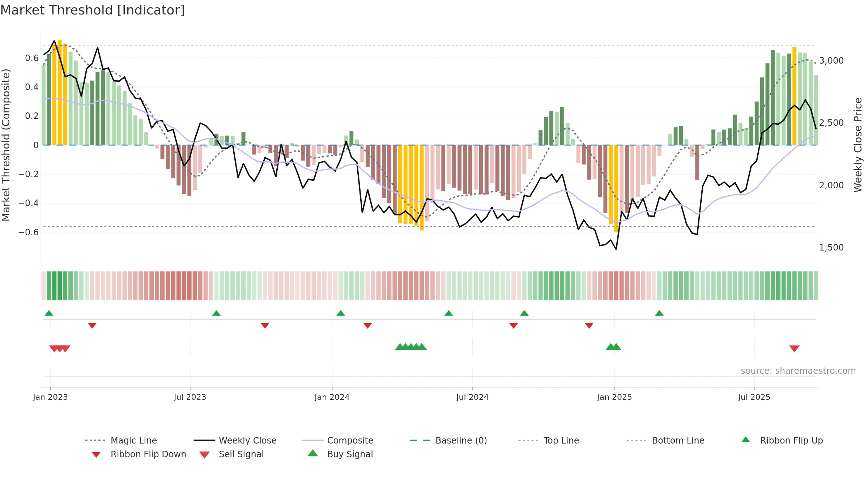Click the Jul 2023 x-axis label
Image resolution: width=868 pixels, height=488 pixels.
pyautogui.click(x=190, y=397)
